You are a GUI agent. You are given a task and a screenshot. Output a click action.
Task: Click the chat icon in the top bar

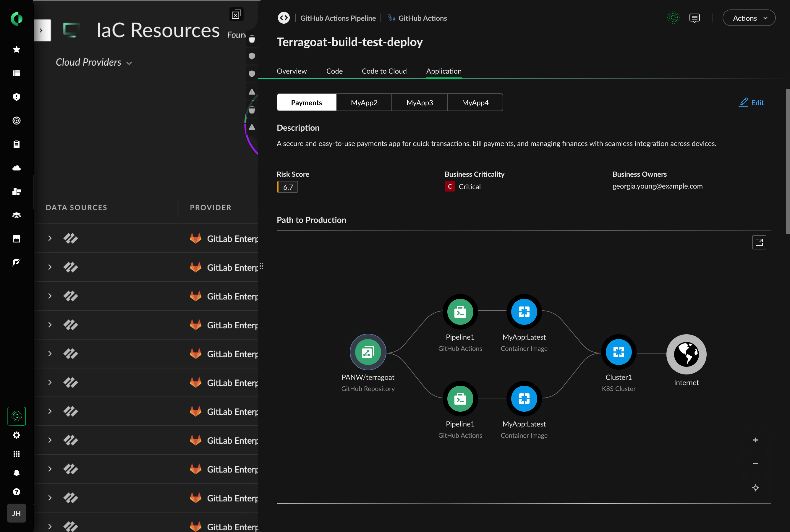(694, 18)
